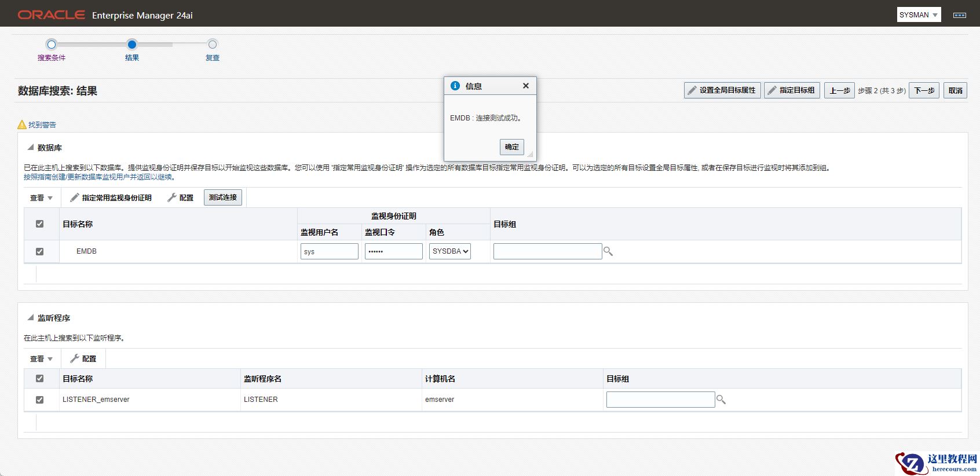
Task: Click 测试连接 button
Action: [x=223, y=197]
